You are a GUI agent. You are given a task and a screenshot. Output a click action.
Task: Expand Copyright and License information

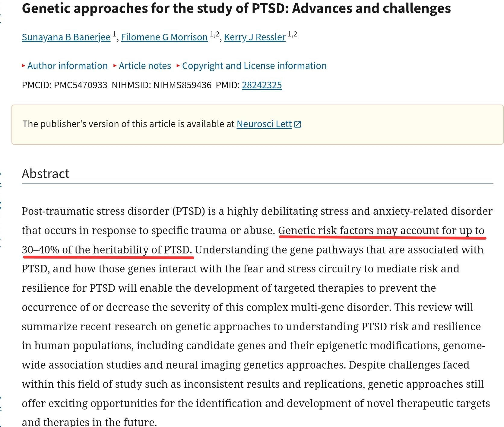click(x=254, y=66)
